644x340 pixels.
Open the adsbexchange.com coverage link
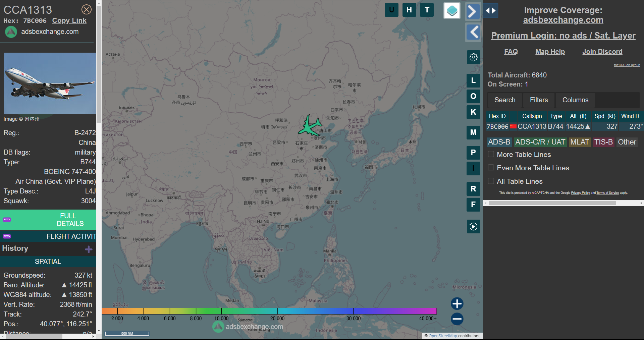(x=563, y=20)
